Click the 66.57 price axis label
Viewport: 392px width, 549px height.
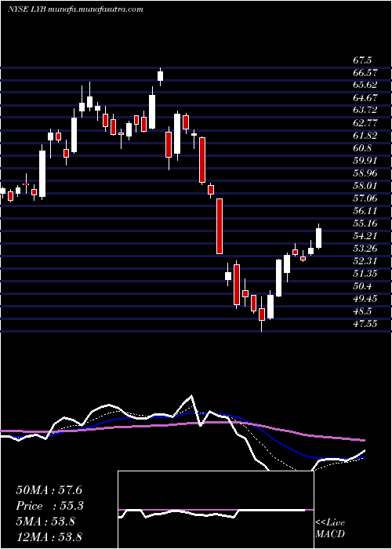[365, 72]
